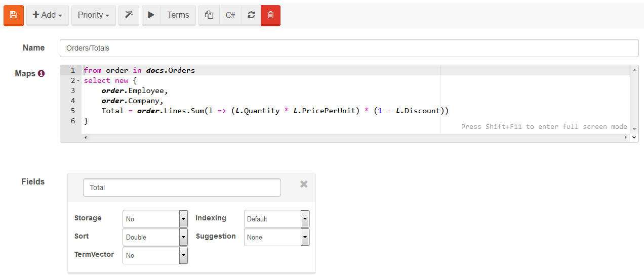This screenshot has height=279, width=644.
Task: Click the full screen mode hint text
Action: pos(544,126)
